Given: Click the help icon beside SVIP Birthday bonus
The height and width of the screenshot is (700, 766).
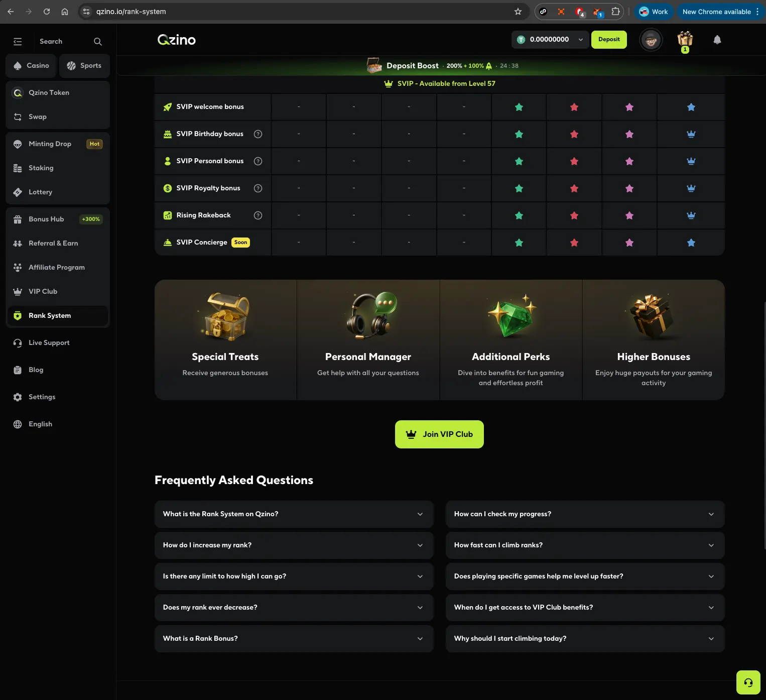Looking at the screenshot, I should (x=258, y=134).
